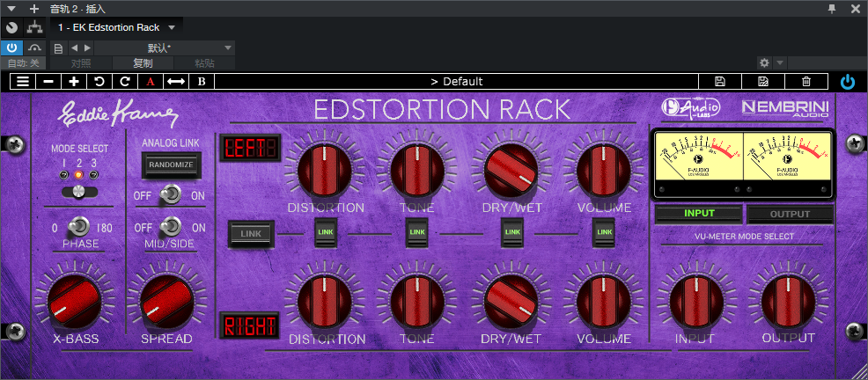Click the OUTPUT gain knob
The image size is (868, 380).
788,302
